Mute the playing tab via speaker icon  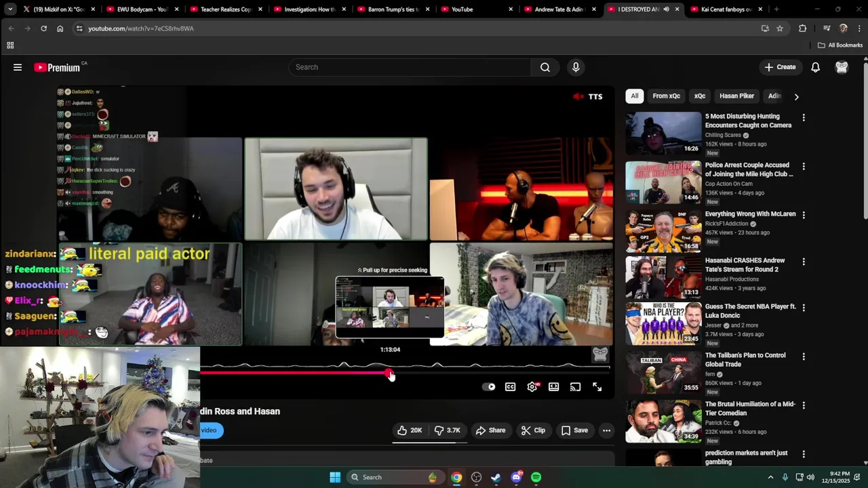(x=665, y=9)
